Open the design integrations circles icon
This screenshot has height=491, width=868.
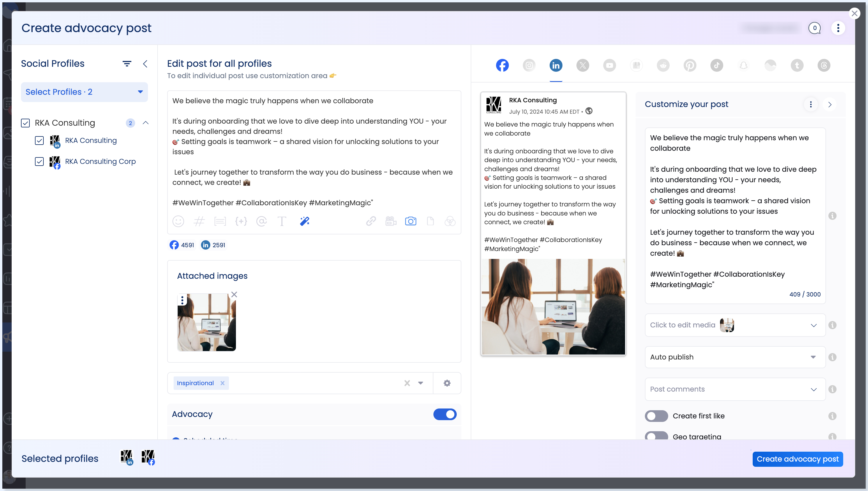coord(450,222)
